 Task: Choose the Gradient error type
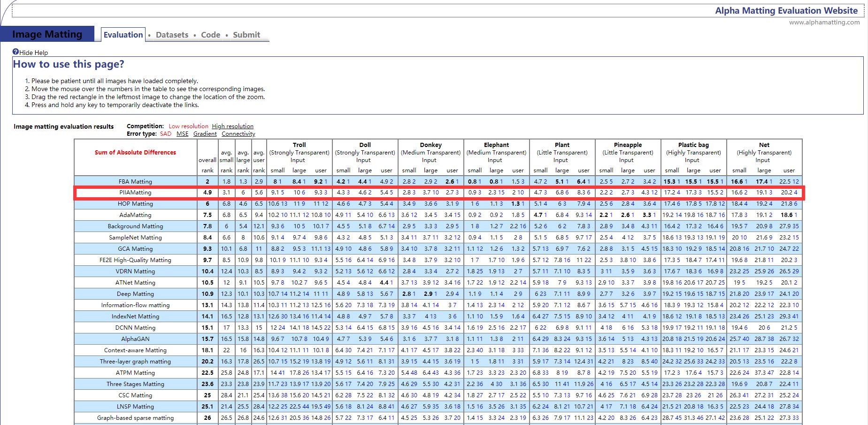(x=205, y=134)
